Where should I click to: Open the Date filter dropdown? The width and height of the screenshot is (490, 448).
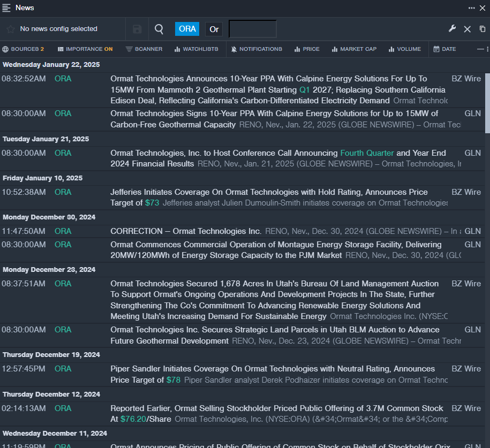point(444,49)
